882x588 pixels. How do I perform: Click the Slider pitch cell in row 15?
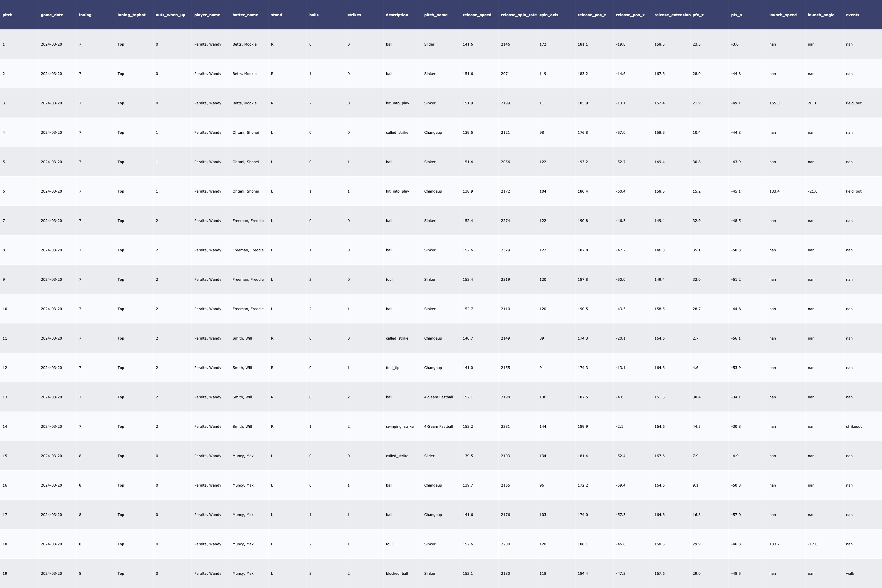pos(429,456)
